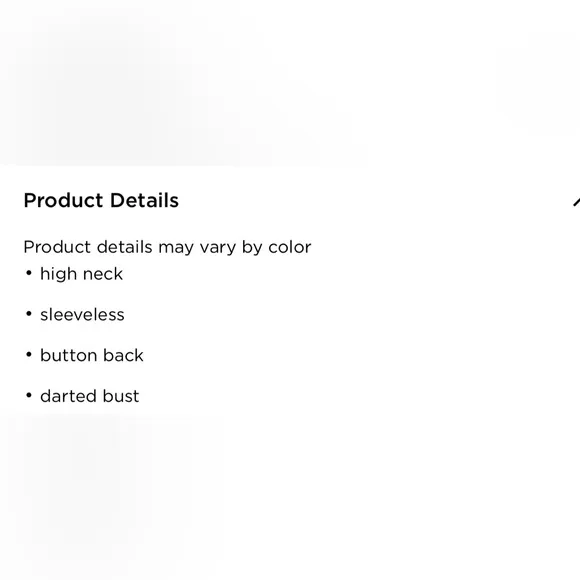Collapse Product Details using the chevron arrow
This screenshot has height=580, width=580.
point(577,202)
